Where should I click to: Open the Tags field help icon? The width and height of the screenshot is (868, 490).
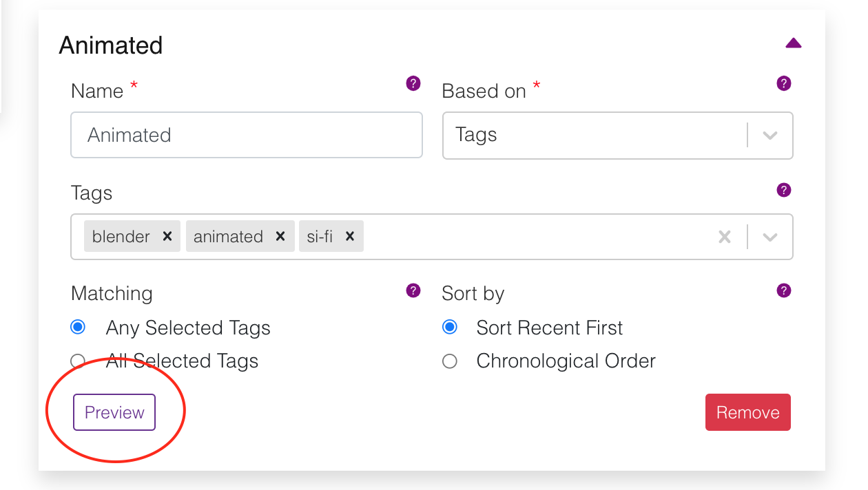pos(783,190)
